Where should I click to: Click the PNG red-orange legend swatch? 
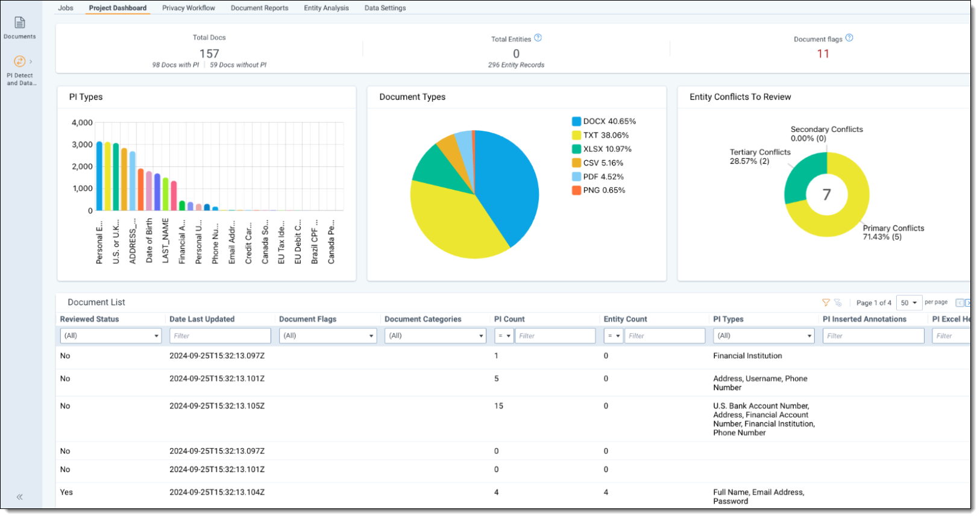point(577,190)
